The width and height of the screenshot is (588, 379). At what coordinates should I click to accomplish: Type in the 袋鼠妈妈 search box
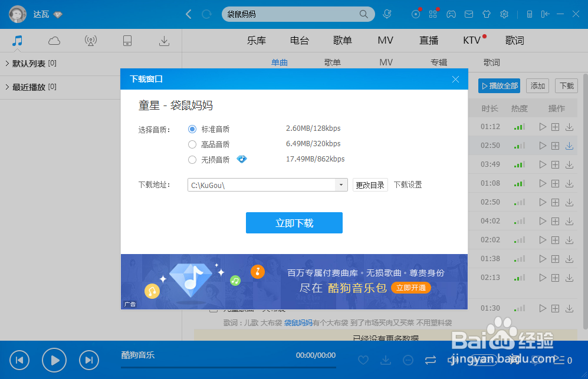[283, 14]
